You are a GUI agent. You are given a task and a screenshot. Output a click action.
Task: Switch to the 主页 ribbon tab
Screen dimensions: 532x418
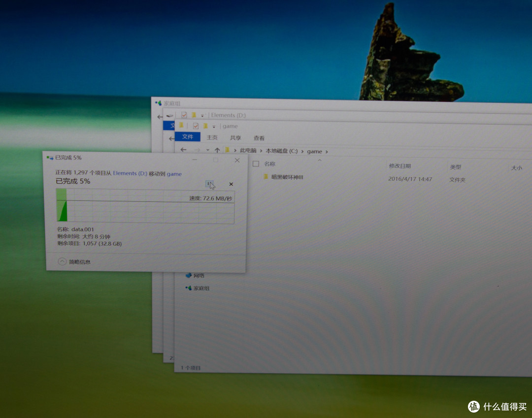[212, 137]
